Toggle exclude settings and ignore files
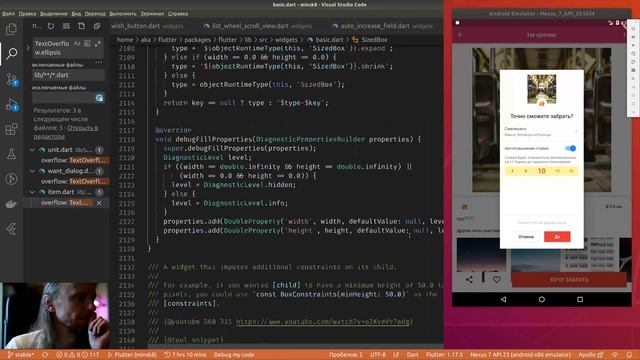 pyautogui.click(x=99, y=98)
